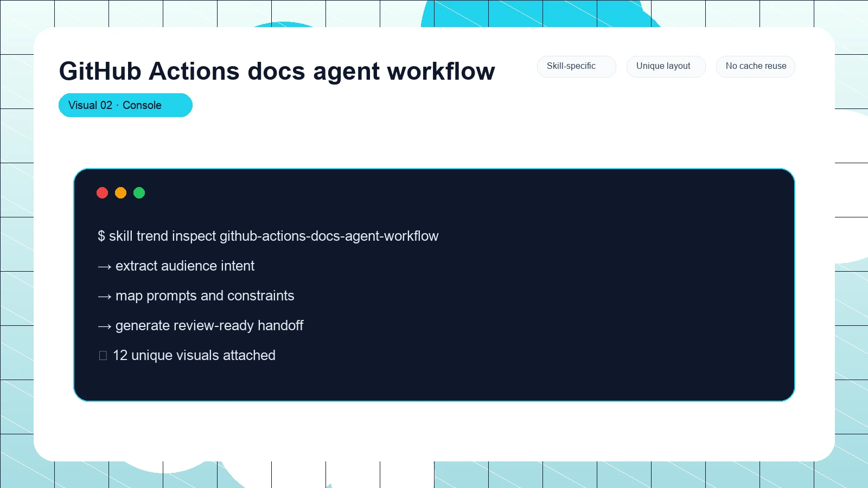The width and height of the screenshot is (868, 488).
Task: Click the 12 unique visuals attached line
Action: click(x=187, y=356)
